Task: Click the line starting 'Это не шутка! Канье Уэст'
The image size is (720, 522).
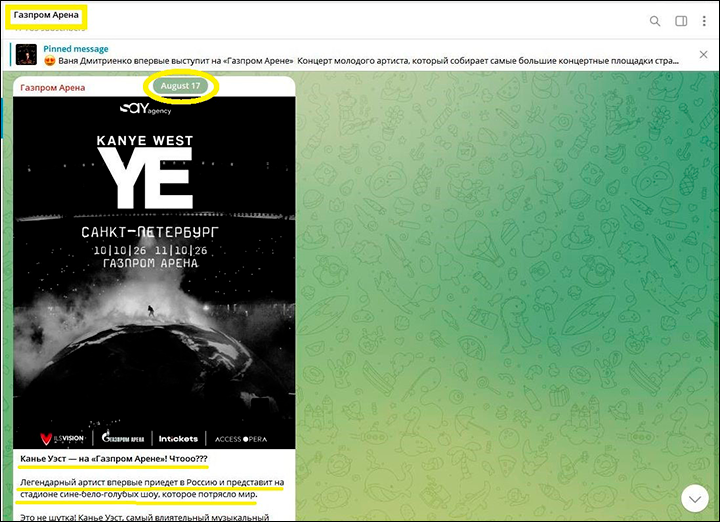Action: pos(144,517)
